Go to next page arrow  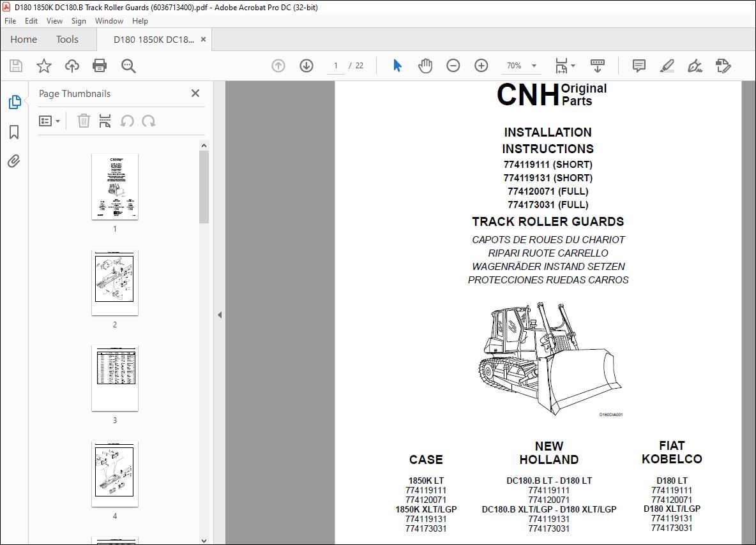[306, 66]
